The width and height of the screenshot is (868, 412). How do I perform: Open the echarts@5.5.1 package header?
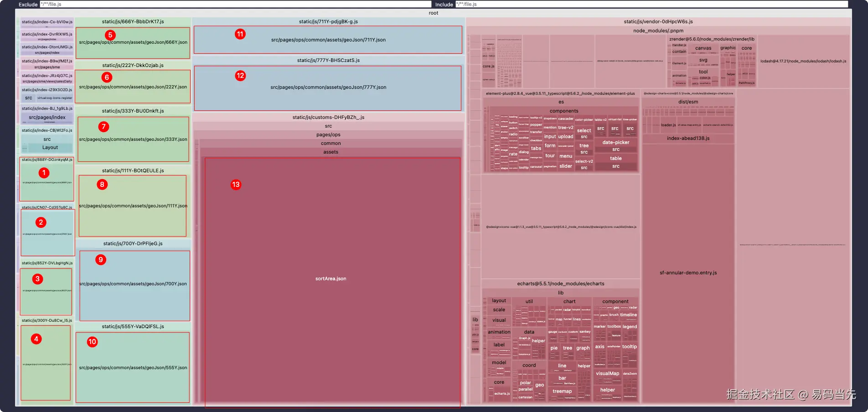coord(560,283)
